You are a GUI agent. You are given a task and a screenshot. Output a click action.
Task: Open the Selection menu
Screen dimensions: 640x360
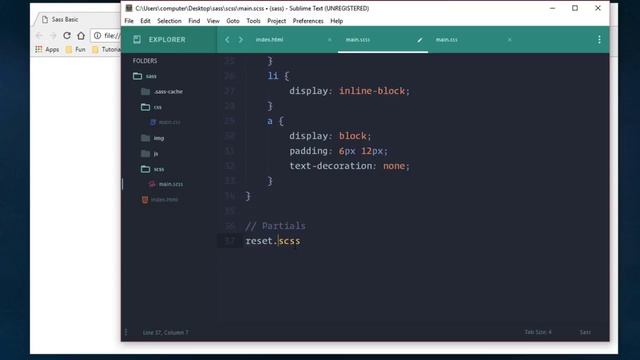click(x=169, y=21)
